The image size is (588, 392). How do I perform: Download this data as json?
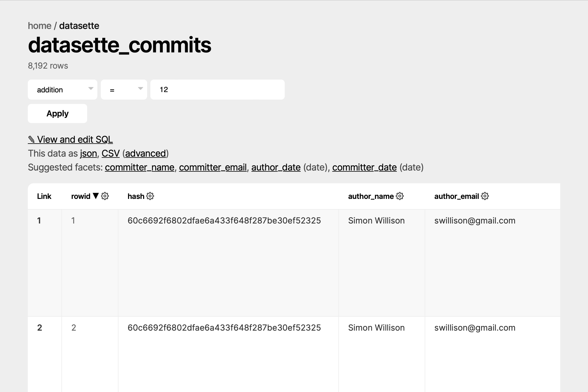[89, 153]
